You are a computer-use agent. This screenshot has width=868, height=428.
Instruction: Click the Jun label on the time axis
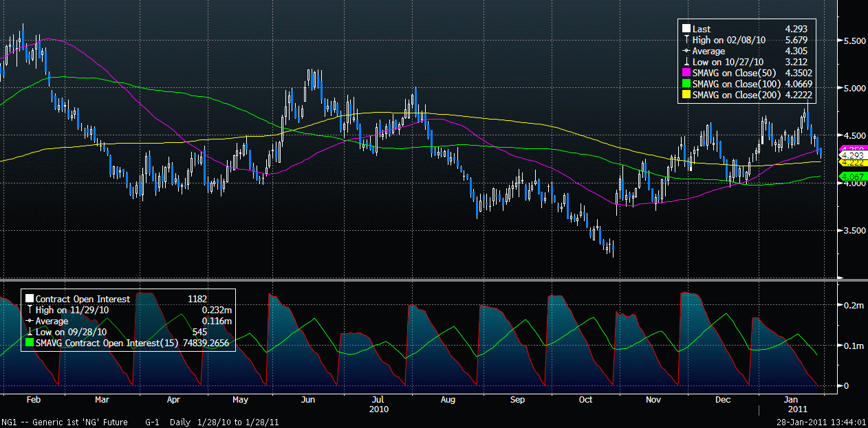308,399
